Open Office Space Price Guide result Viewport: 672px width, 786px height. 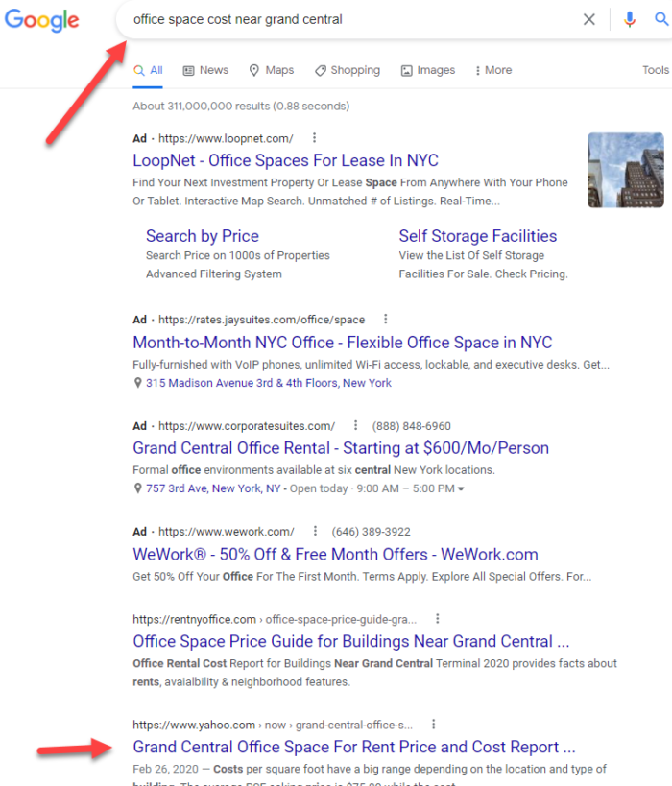pos(351,642)
